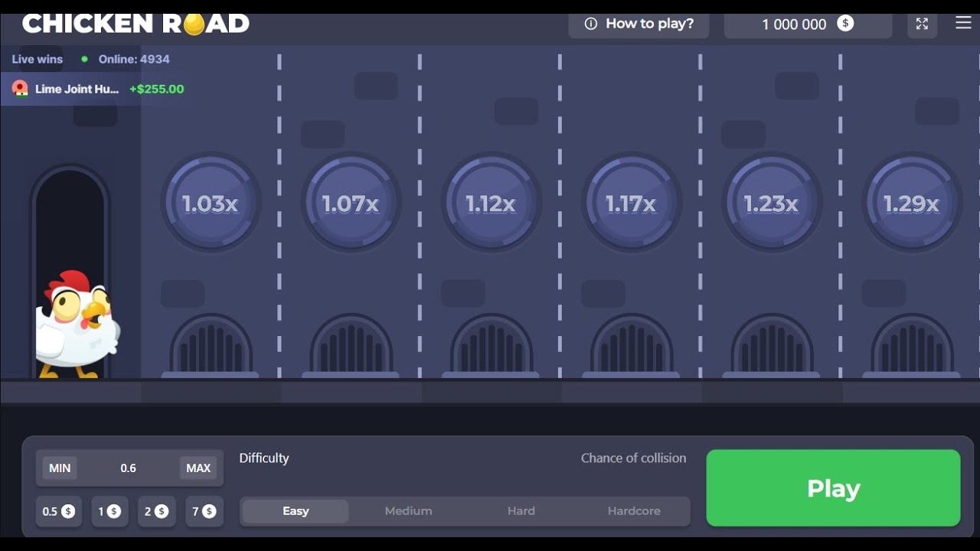Click the green online status dot
Image resolution: width=980 pixels, height=551 pixels.
click(84, 59)
